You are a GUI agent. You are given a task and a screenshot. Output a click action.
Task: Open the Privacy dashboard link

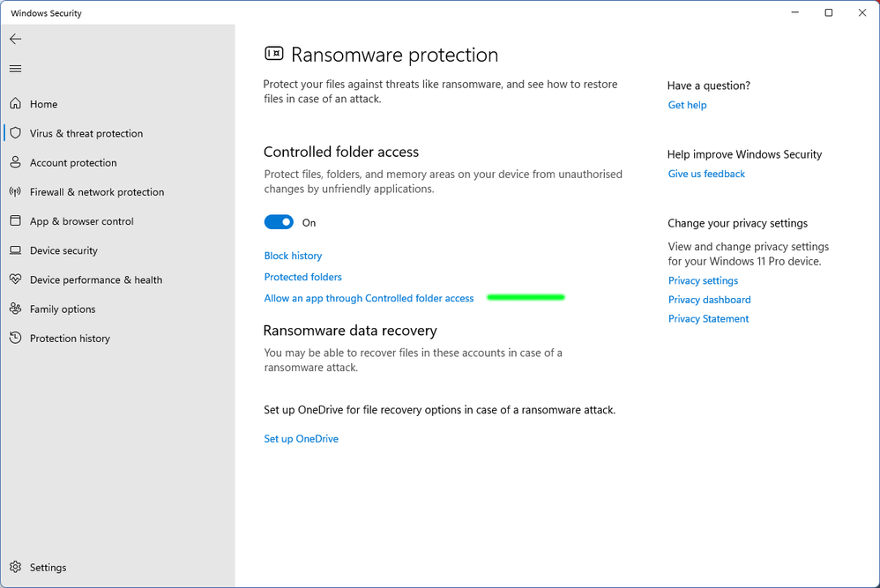tap(709, 300)
